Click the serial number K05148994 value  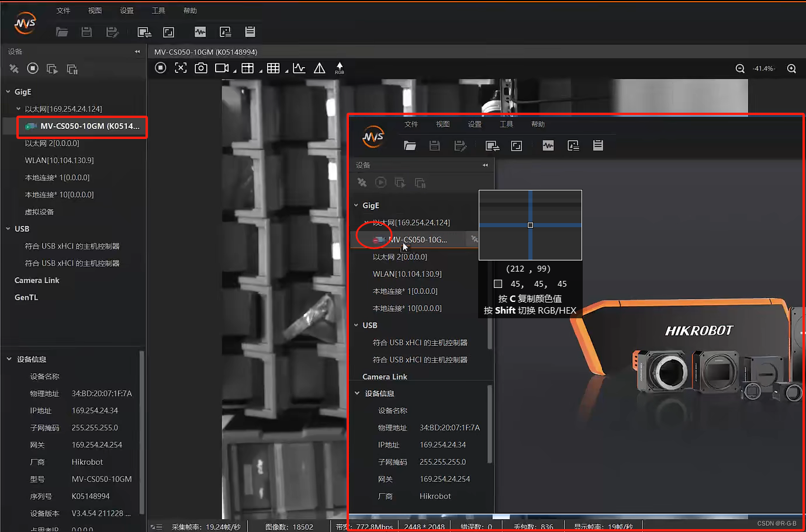coord(91,496)
